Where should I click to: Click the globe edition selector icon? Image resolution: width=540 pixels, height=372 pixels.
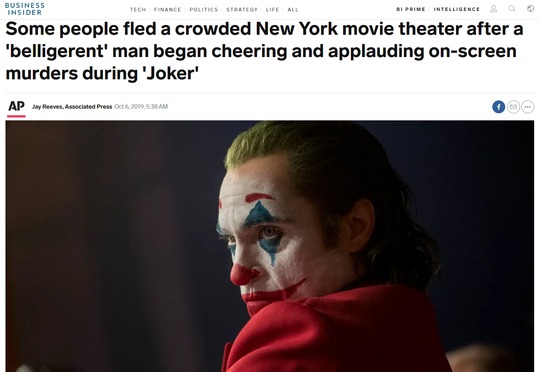click(x=531, y=9)
